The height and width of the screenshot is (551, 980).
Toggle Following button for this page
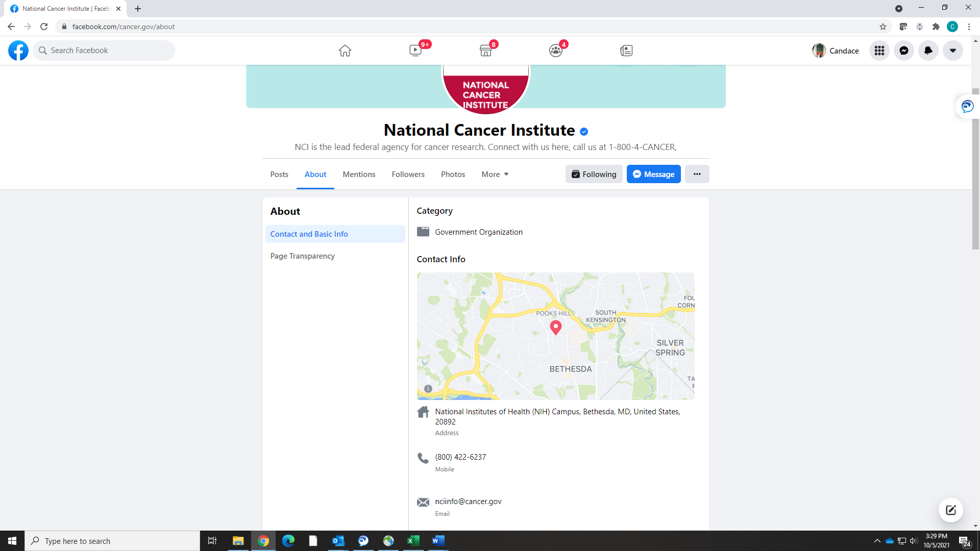click(594, 174)
